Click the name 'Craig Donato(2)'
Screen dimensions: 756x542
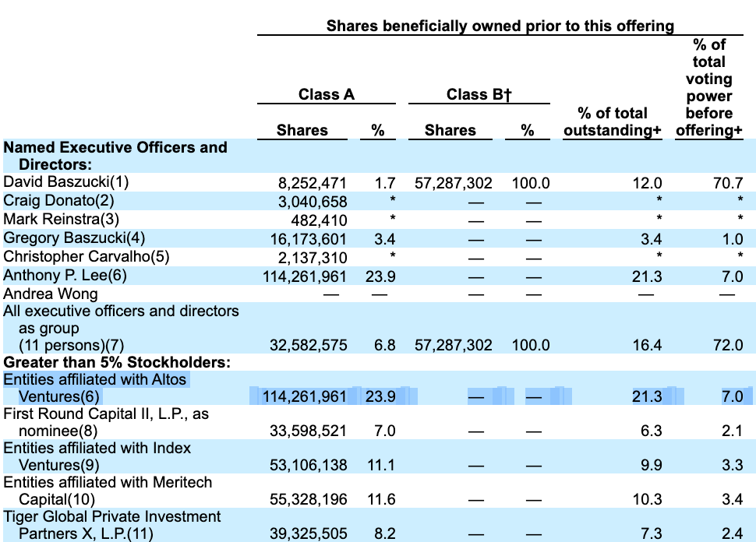pos(58,200)
